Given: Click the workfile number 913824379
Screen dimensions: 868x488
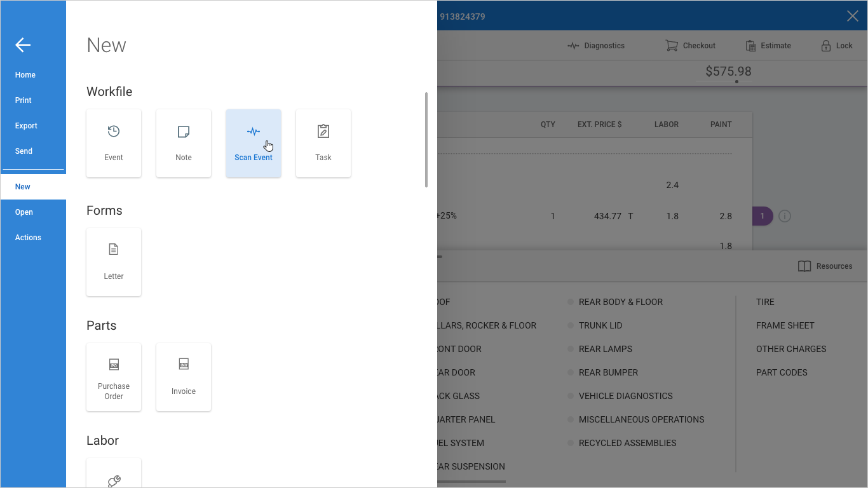Looking at the screenshot, I should 462,17.
